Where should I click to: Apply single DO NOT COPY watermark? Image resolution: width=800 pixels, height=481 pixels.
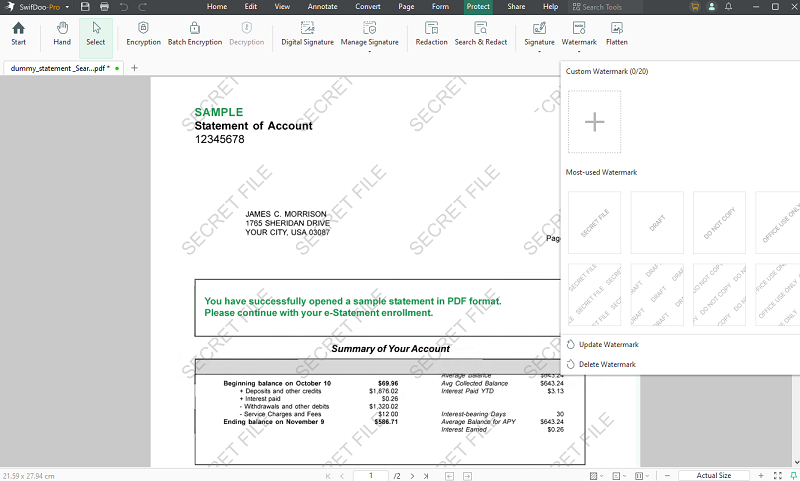point(719,222)
